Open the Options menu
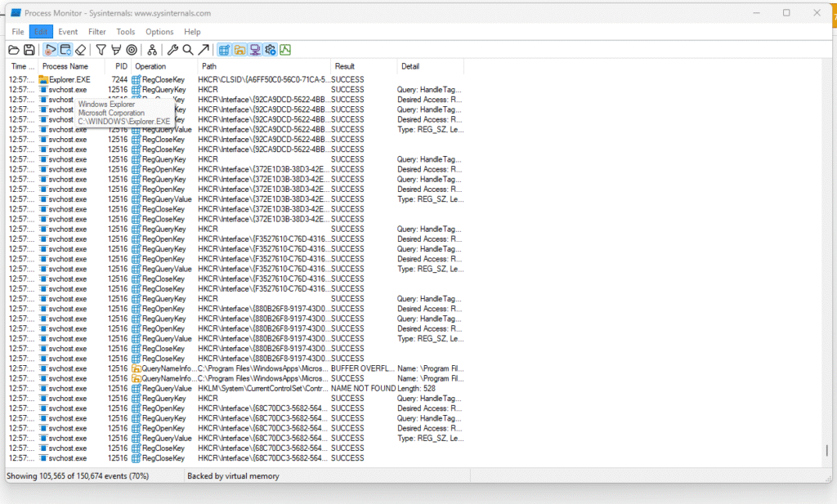This screenshot has height=504, width=837. 159,32
